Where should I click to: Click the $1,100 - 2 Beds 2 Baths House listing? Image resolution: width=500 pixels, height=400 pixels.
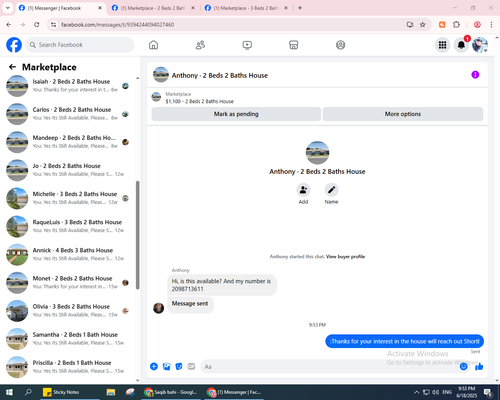199,101
